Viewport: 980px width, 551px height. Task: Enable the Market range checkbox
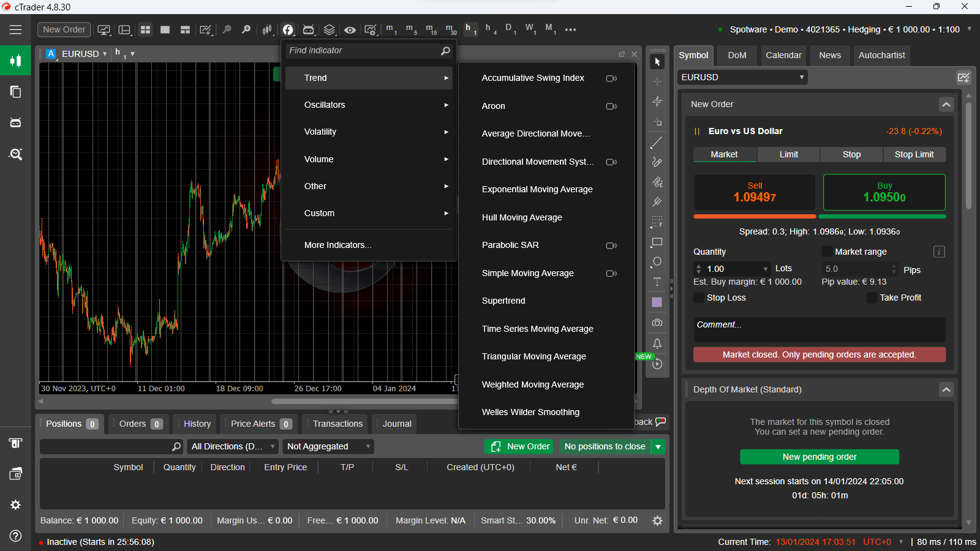coord(827,252)
